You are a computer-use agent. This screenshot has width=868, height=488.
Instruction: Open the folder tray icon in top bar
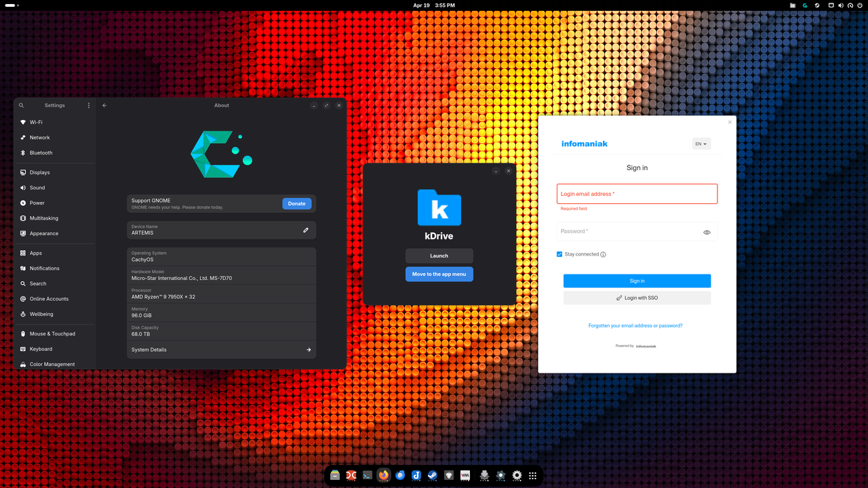pyautogui.click(x=793, y=5)
